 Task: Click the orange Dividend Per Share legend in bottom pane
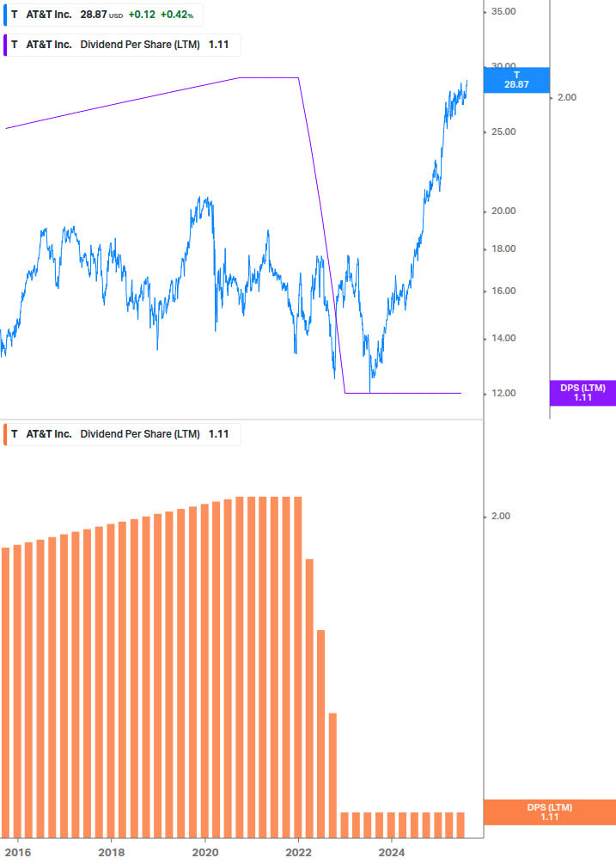[x=122, y=434]
